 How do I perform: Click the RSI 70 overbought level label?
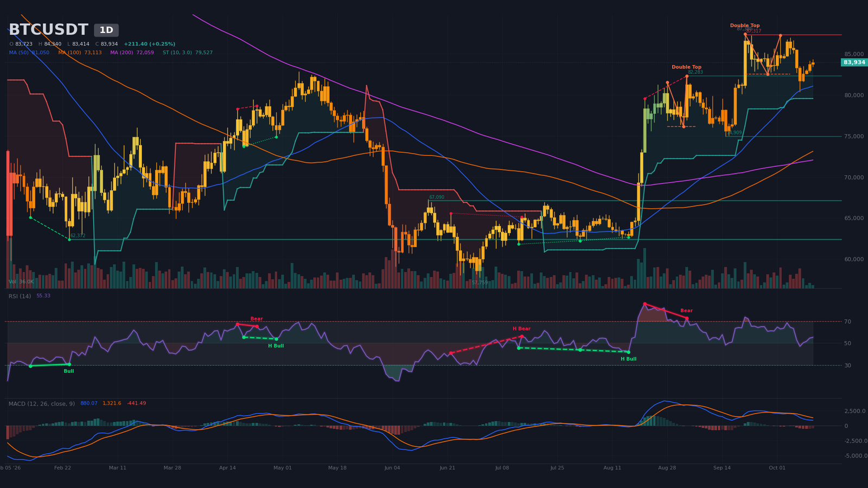847,322
